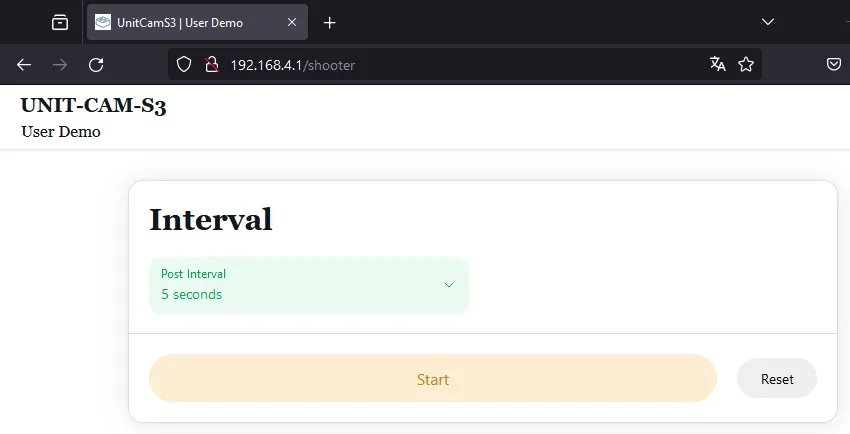Open the Post Interval select field
Screen dimensions: 850x434
[300, 285]
